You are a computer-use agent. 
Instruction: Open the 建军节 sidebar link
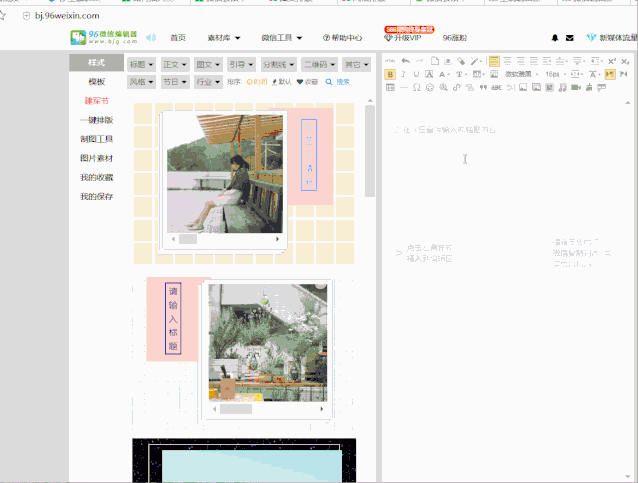(96, 101)
